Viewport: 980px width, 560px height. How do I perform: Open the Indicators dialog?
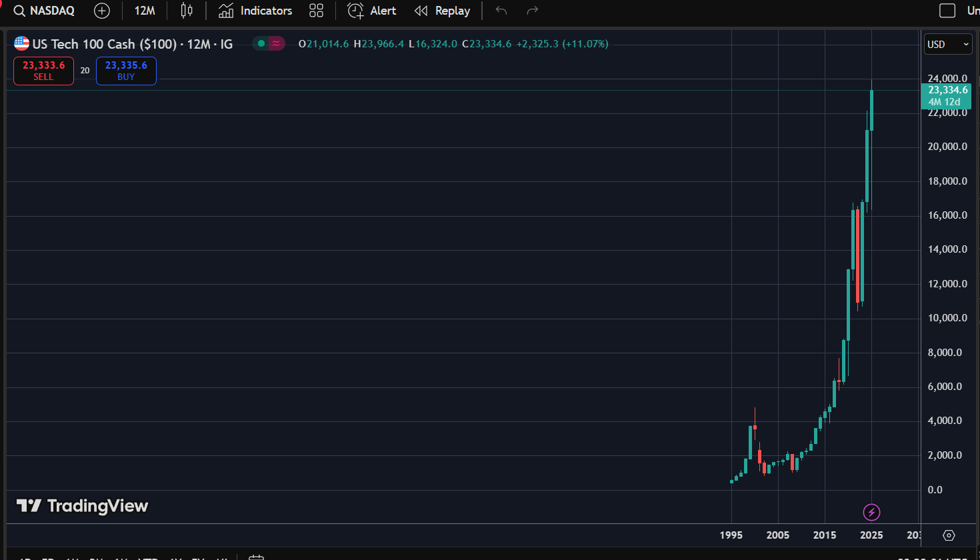255,11
